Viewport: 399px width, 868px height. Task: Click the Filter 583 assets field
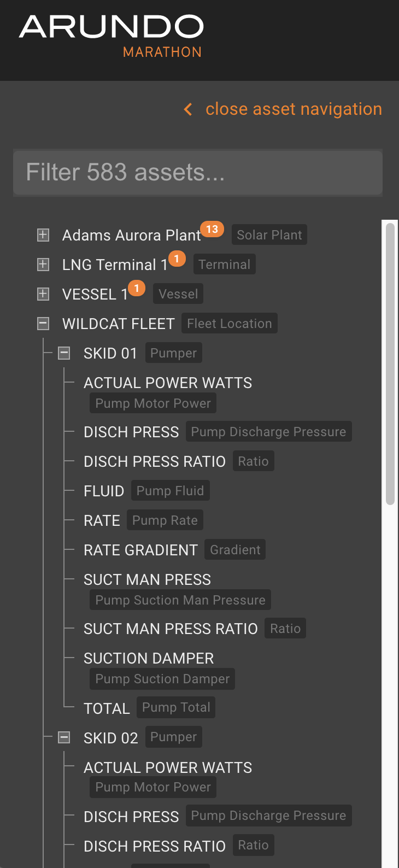[197, 172]
